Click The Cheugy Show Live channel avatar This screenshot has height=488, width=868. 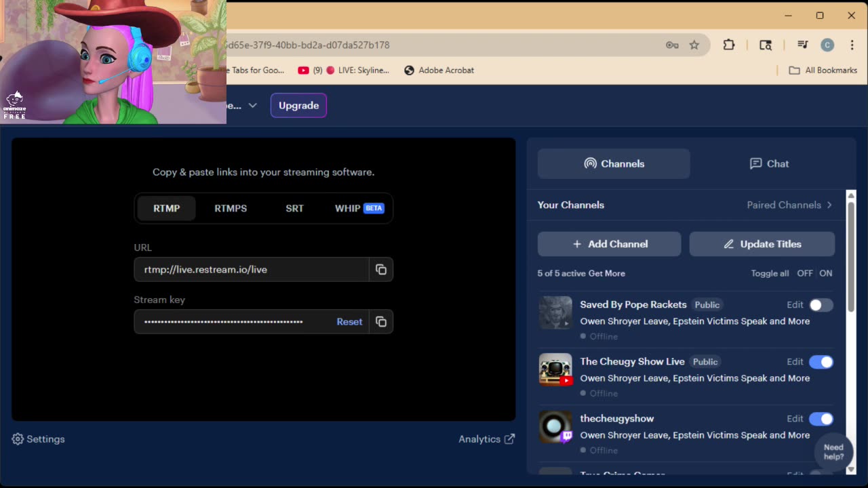click(555, 369)
